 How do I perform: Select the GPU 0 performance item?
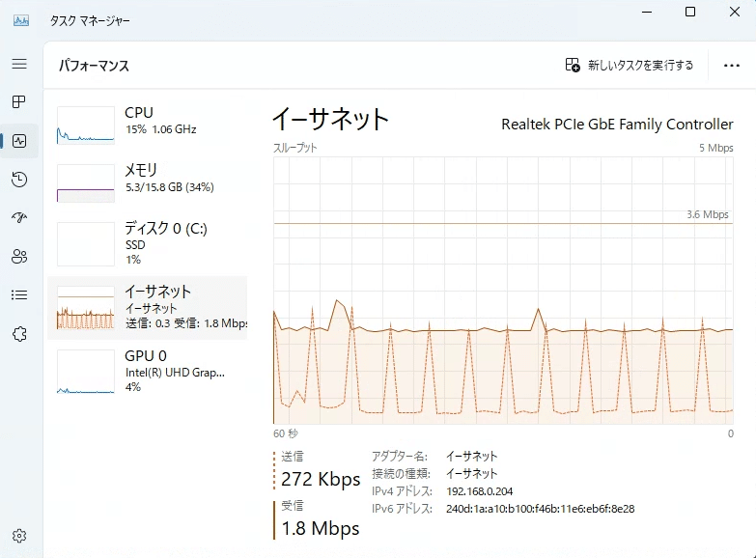tap(150, 371)
